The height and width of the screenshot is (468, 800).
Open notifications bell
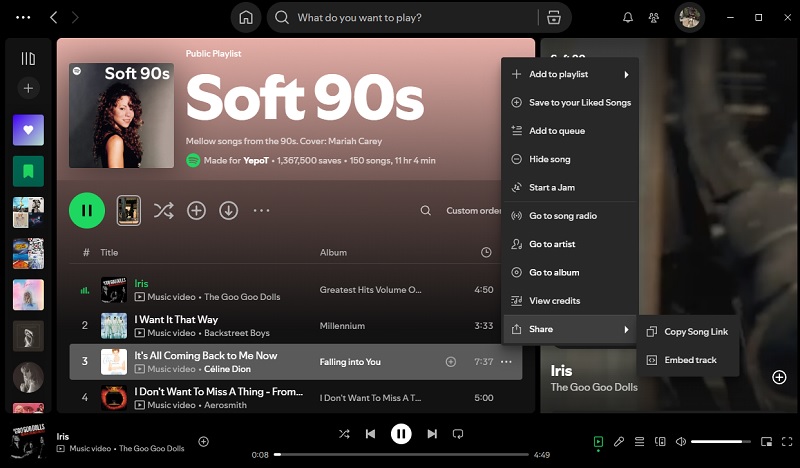628,17
